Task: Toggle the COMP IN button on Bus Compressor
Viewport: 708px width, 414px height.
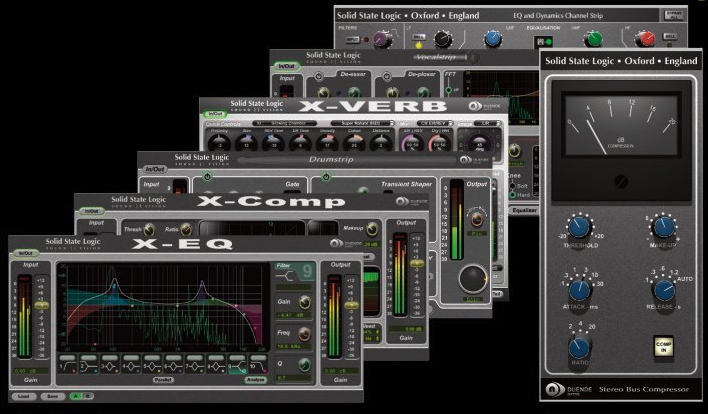Action: (x=663, y=347)
